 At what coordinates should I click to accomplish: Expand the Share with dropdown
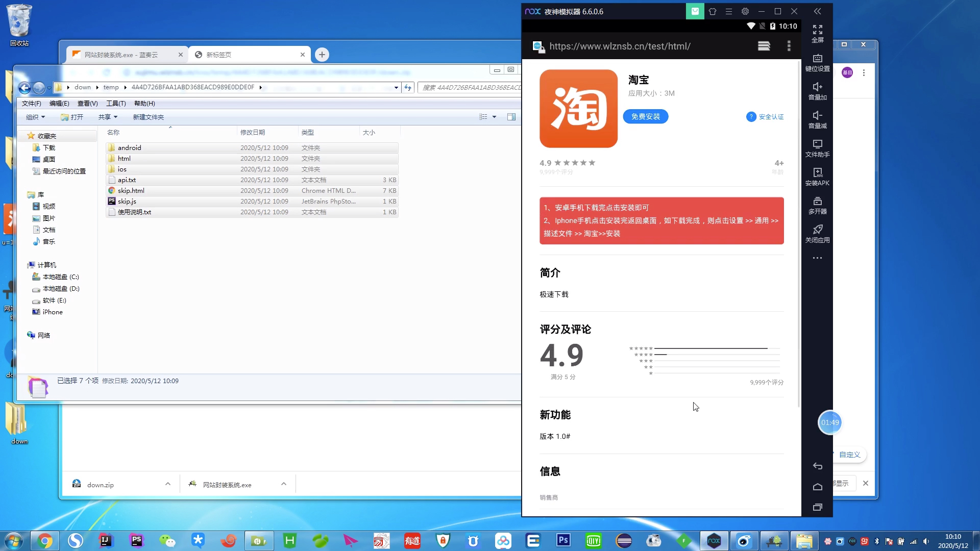[x=108, y=117]
